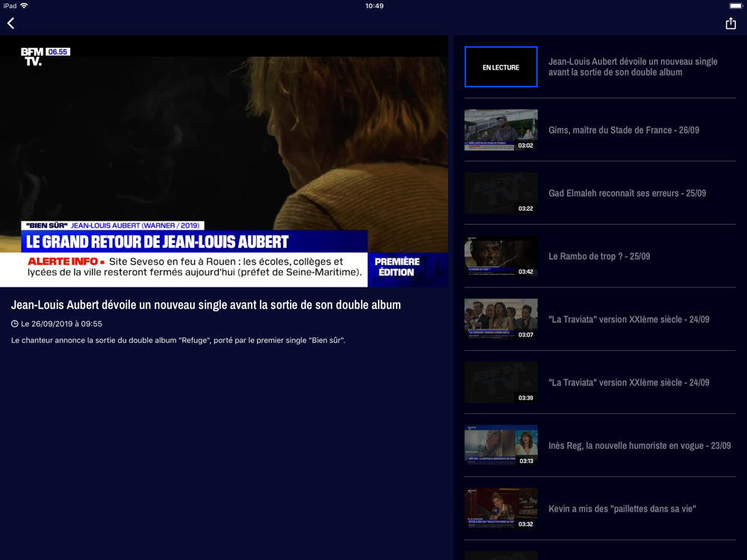Open 'Gad Elmaleh reconnaît ses erreurs' title
Viewport: 747px width, 560px height.
pyautogui.click(x=627, y=193)
